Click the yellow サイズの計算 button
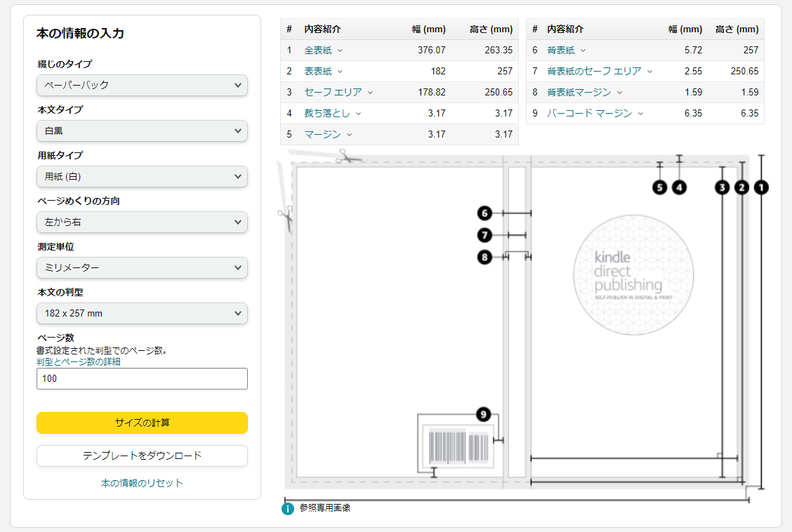 pyautogui.click(x=142, y=423)
